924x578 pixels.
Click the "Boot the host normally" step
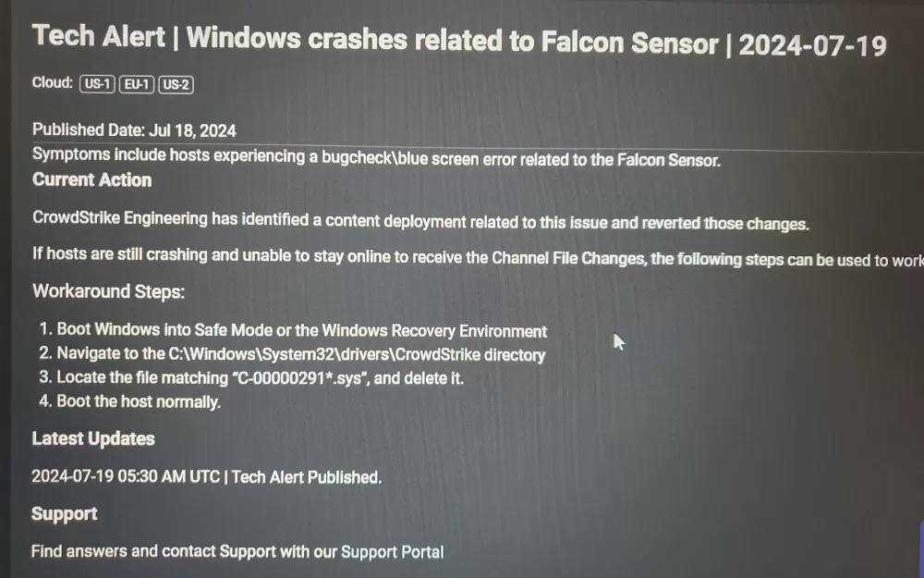pyautogui.click(x=139, y=401)
